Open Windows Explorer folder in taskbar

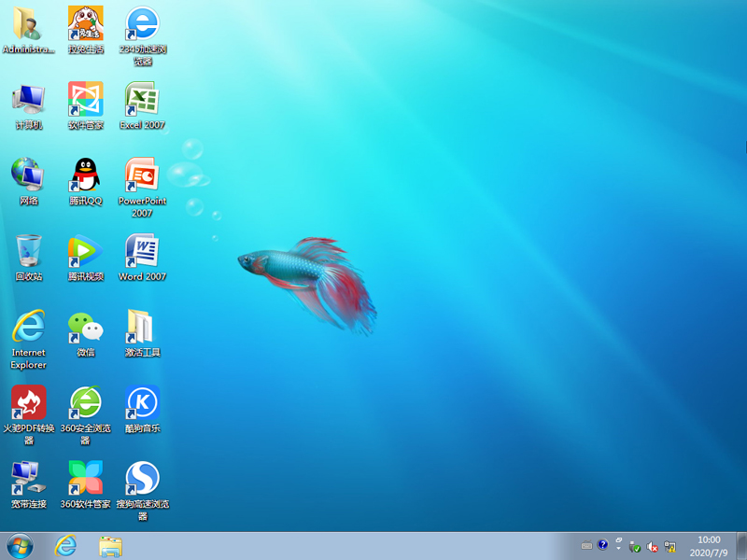(110, 546)
